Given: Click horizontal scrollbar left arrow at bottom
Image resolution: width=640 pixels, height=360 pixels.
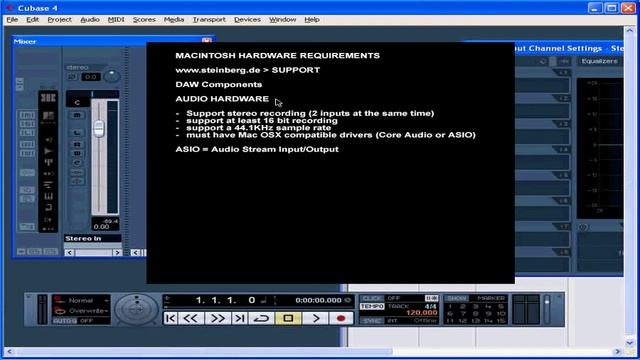Looking at the screenshot, I should click(x=9, y=351).
